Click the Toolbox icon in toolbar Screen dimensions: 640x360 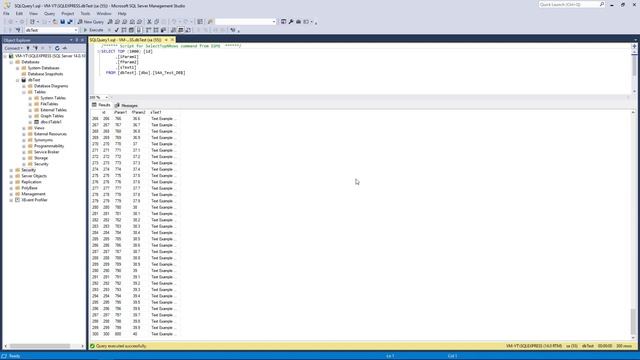(298, 22)
